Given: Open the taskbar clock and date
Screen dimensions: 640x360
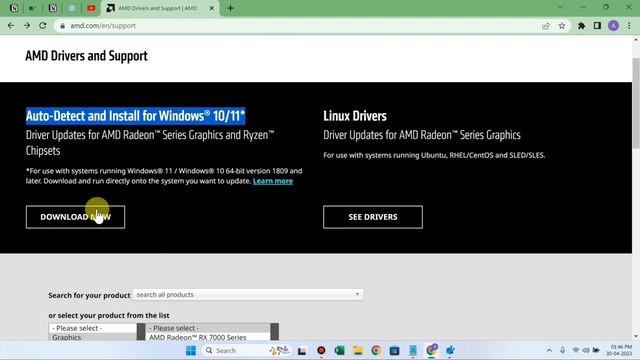Looking at the screenshot, I should point(619,350).
